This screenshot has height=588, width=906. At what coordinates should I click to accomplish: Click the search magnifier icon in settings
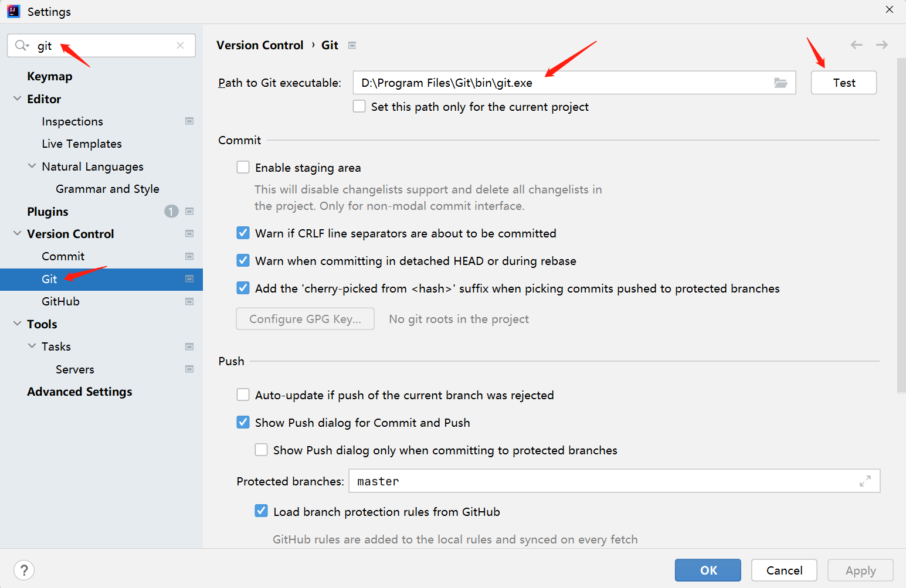point(21,45)
